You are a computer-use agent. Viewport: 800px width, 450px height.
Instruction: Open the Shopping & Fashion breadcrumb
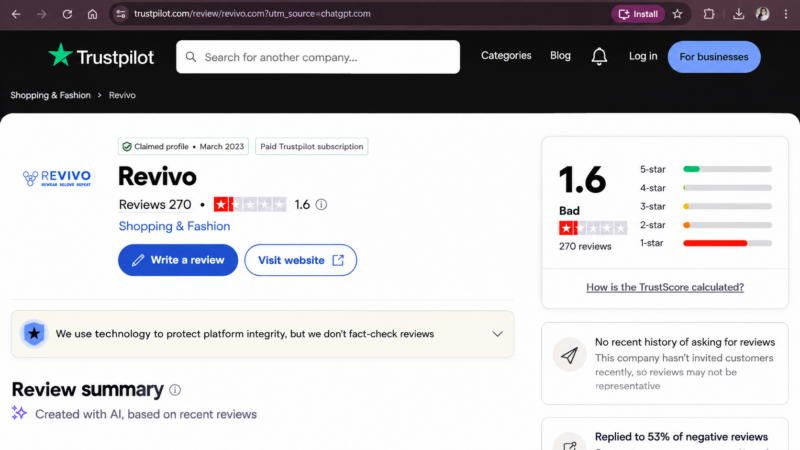coord(51,95)
